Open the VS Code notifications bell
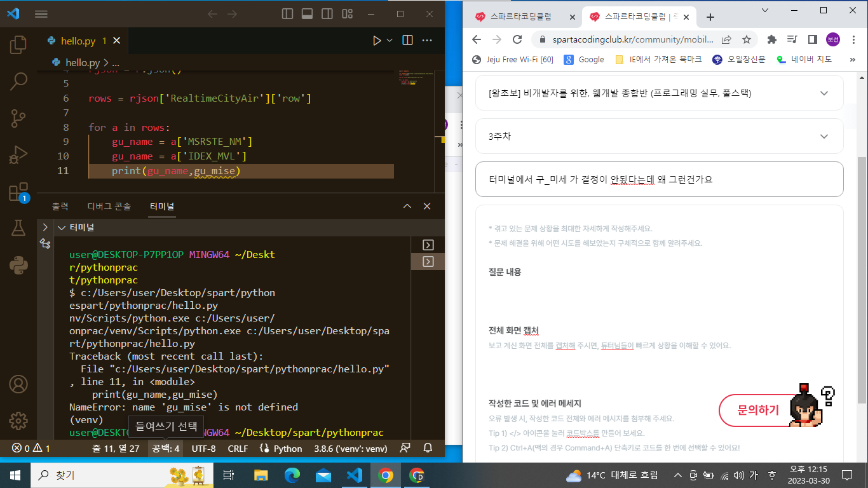The image size is (868, 488). pyautogui.click(x=428, y=448)
